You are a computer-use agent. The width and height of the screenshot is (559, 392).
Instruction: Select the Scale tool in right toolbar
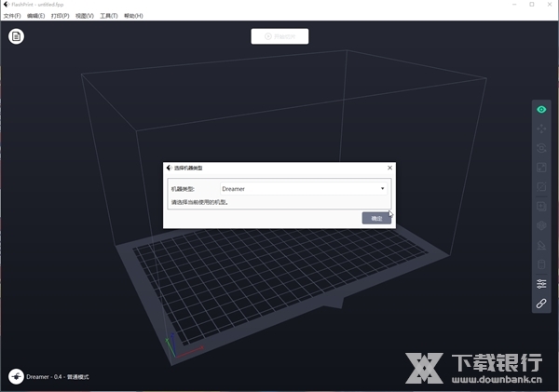pos(541,168)
